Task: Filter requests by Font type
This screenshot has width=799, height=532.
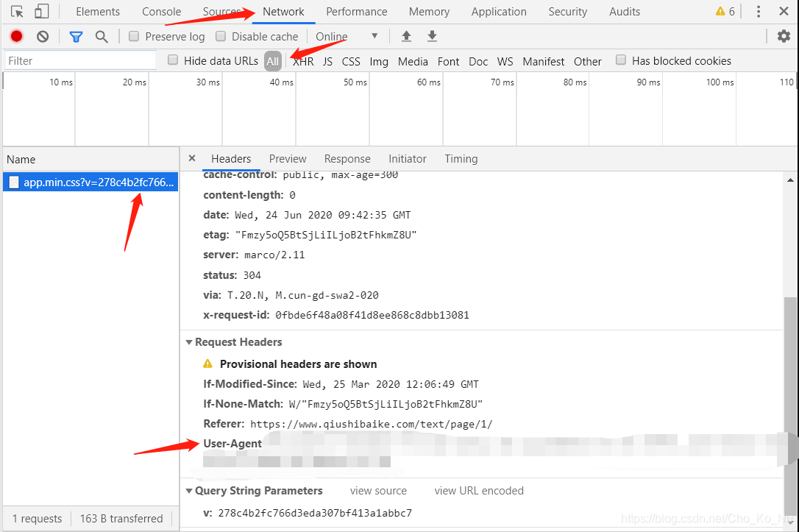Action: (x=448, y=62)
